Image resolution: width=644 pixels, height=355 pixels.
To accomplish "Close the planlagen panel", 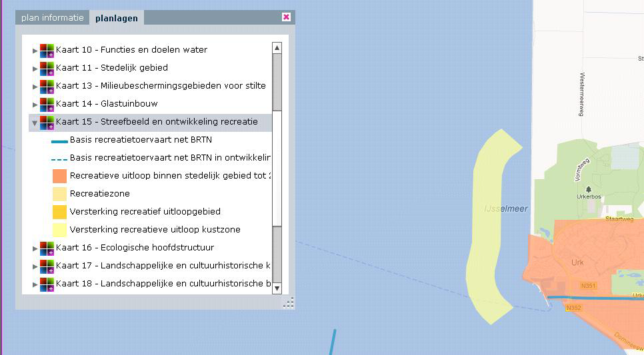I will (x=286, y=17).
